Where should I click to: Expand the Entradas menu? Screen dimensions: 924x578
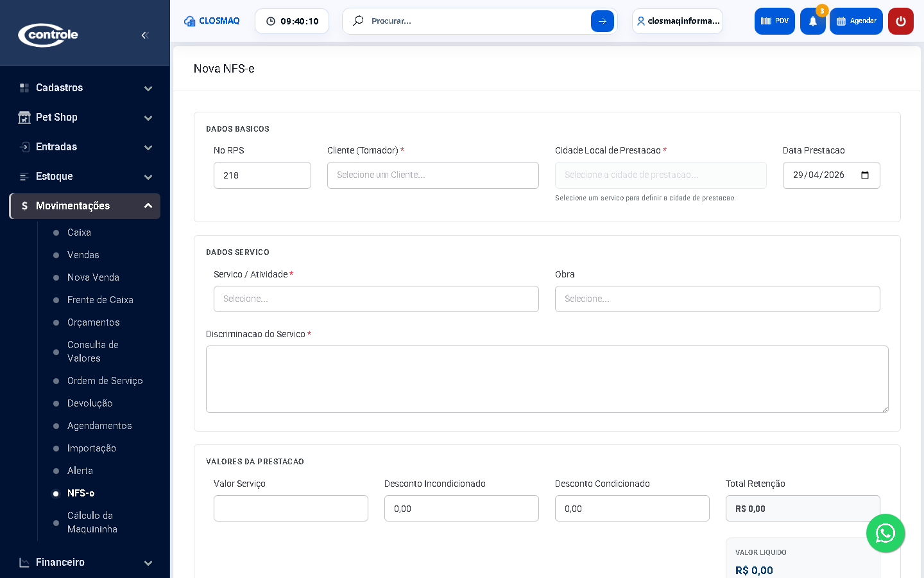coord(85,147)
